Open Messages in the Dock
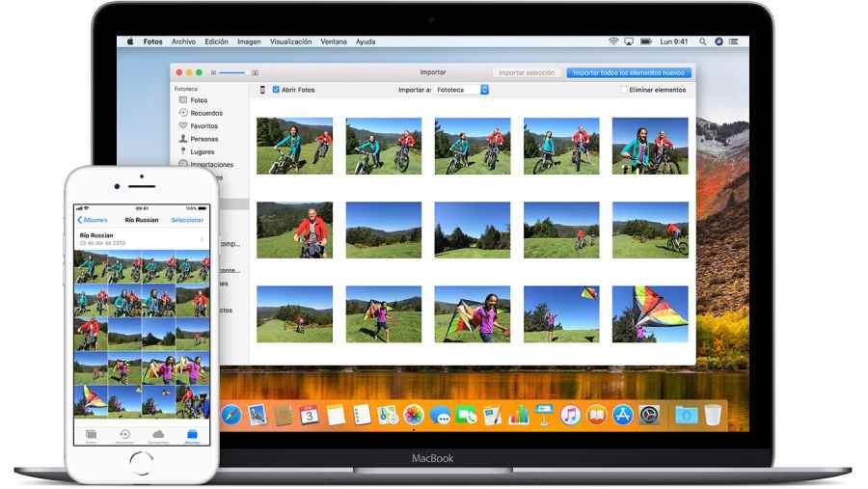Image resolution: width=868 pixels, height=489 pixels. pyautogui.click(x=440, y=415)
